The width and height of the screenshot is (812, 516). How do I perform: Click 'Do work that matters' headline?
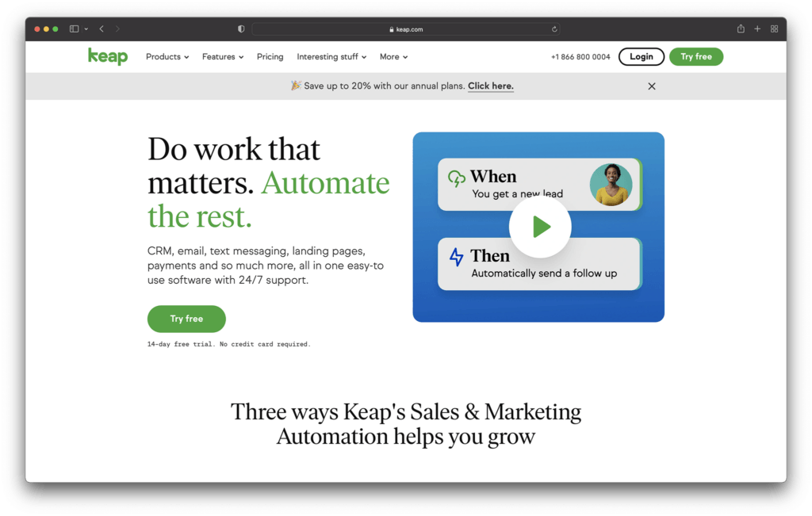268,182
